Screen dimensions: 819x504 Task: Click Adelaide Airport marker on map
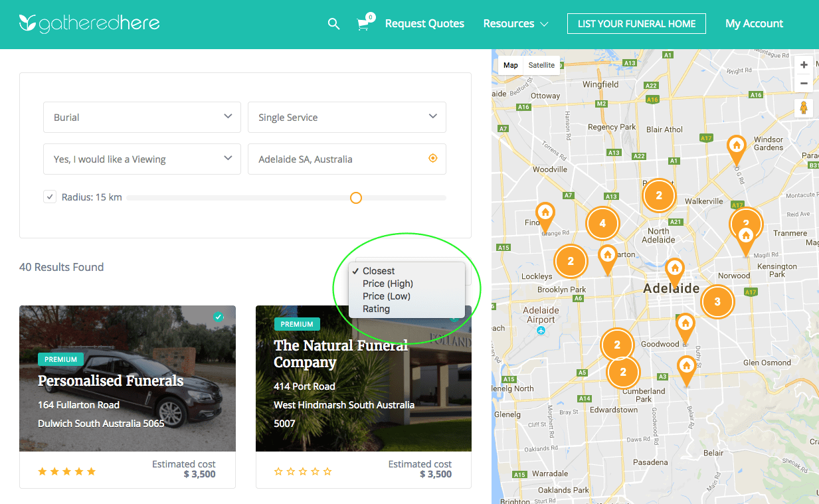(541, 330)
